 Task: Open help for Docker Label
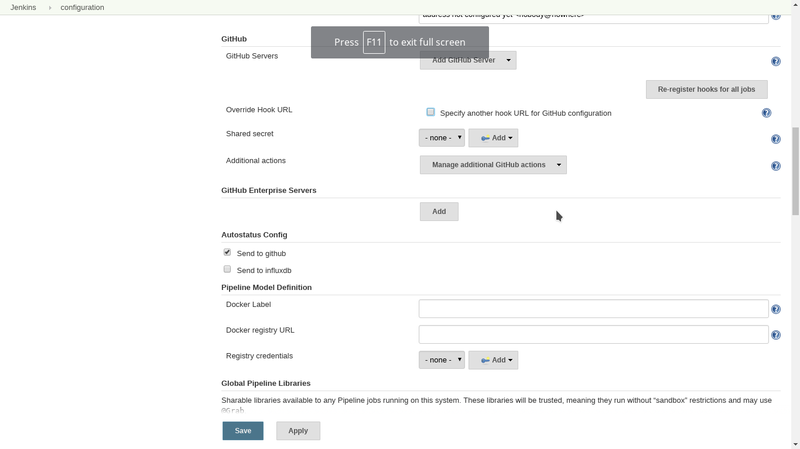[x=776, y=309]
